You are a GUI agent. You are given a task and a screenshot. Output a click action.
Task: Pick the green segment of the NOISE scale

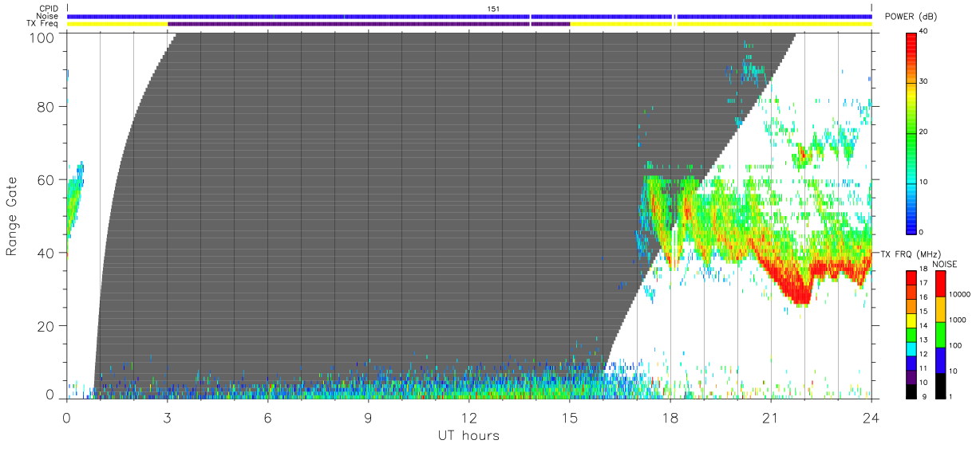tap(940, 333)
